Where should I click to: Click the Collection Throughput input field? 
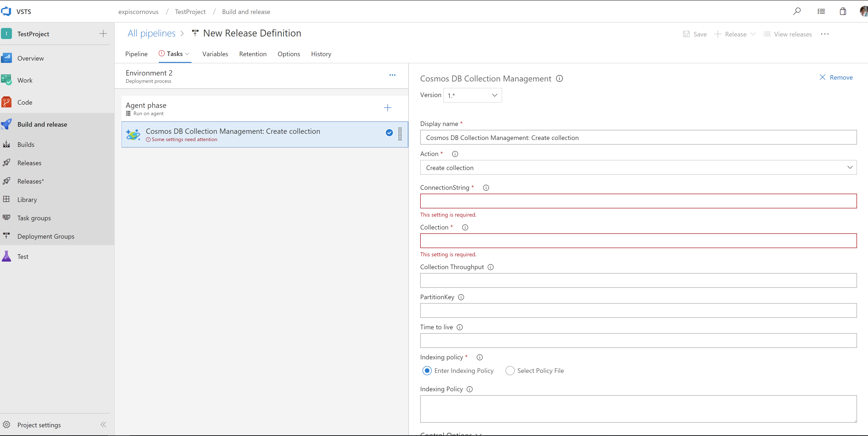point(638,281)
